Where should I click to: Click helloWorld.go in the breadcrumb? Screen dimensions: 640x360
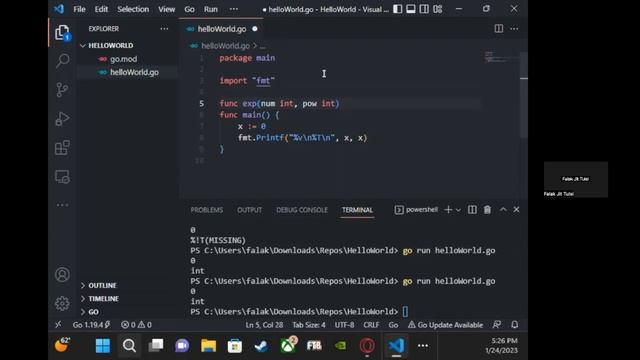(225, 46)
